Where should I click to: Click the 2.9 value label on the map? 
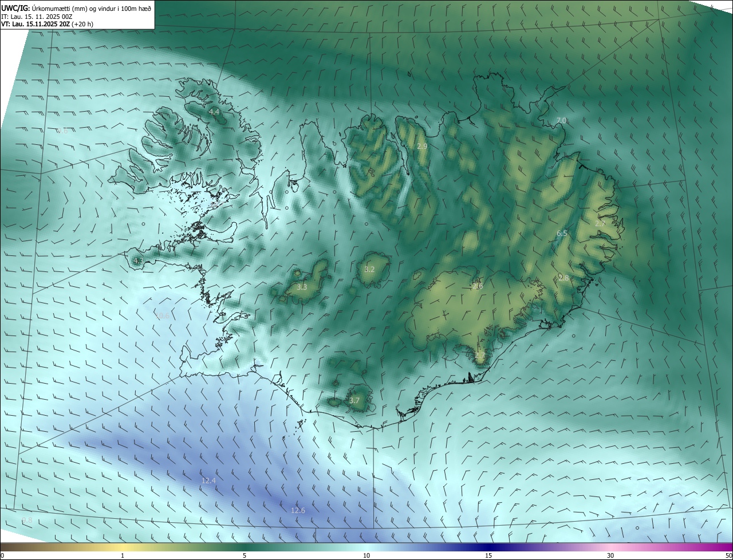click(x=422, y=147)
